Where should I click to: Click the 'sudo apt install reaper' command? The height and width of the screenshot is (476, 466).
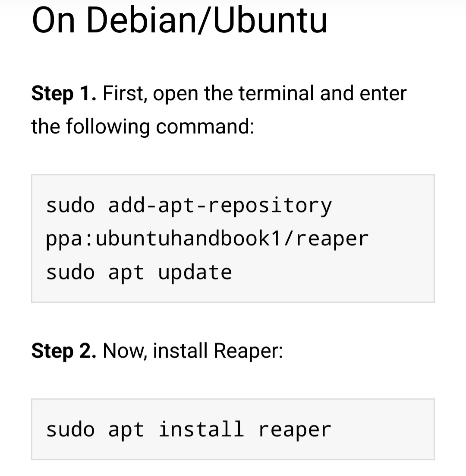[189, 430]
